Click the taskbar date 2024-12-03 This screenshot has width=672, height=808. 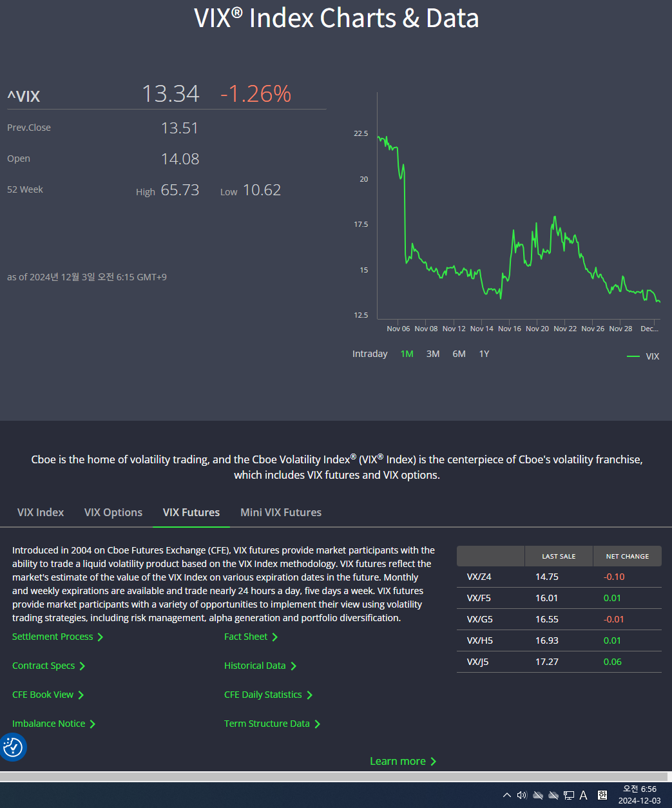pyautogui.click(x=640, y=801)
